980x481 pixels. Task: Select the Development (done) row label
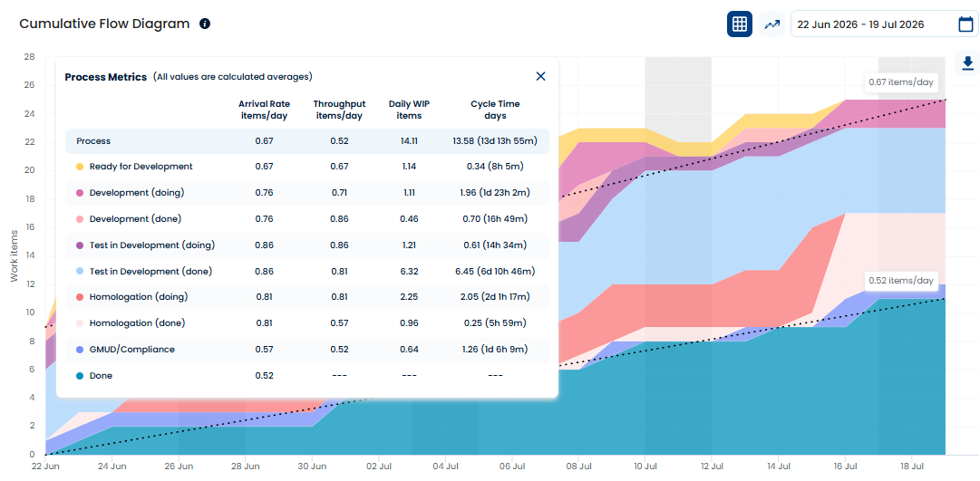(137, 219)
